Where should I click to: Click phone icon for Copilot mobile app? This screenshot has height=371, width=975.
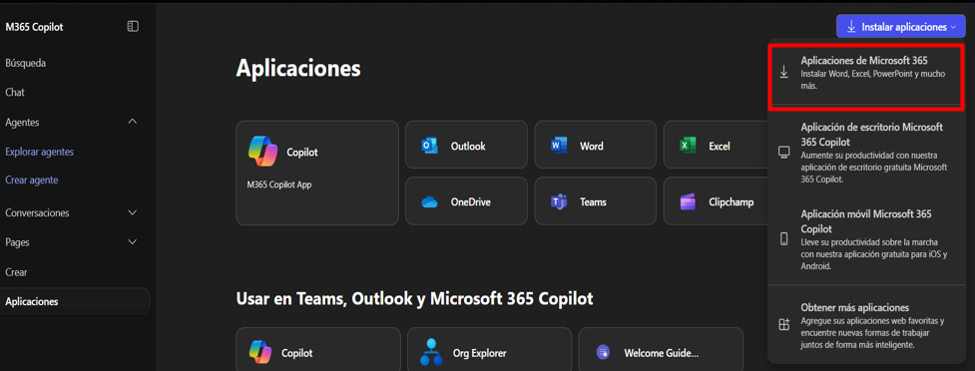click(x=784, y=238)
